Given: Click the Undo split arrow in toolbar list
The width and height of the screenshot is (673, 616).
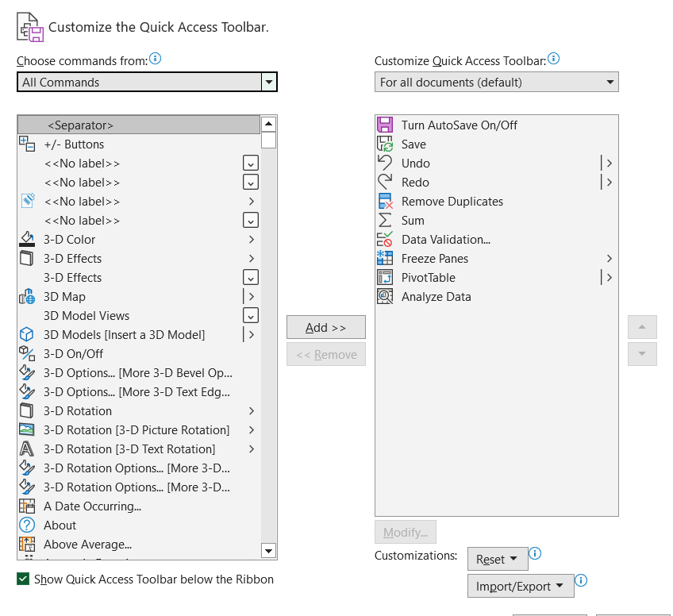Looking at the screenshot, I should 609,163.
